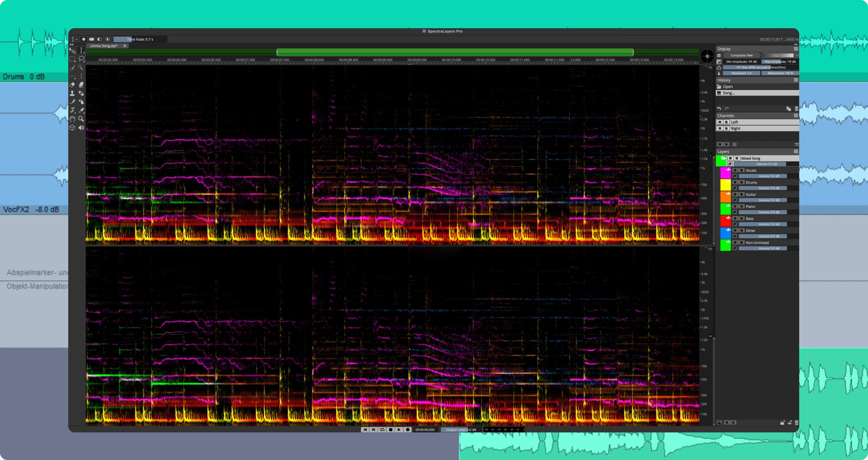Viewport: 868px width, 460px height.
Task: Select the Zoom magnifier tool
Action: pyautogui.click(x=81, y=119)
